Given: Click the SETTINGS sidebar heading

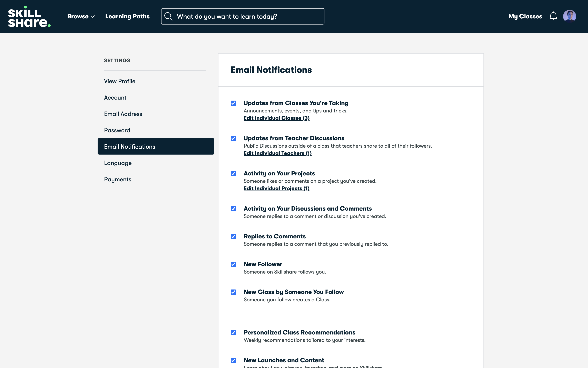Looking at the screenshot, I should [117, 60].
